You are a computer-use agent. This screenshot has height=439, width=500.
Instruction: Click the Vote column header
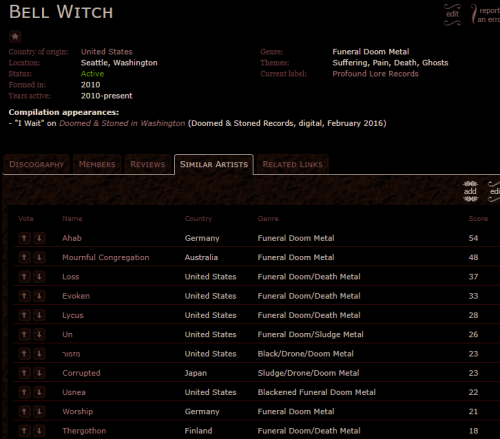click(26, 219)
